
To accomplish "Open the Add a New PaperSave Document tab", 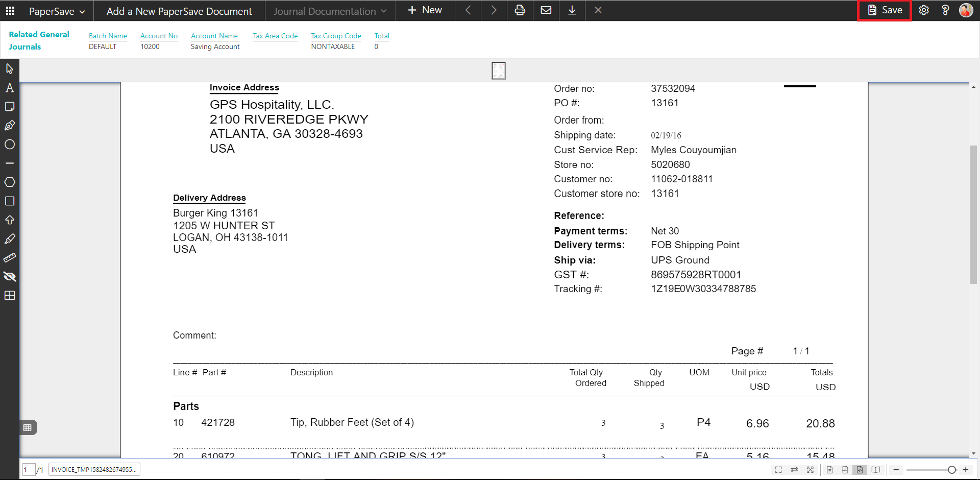I will (179, 11).
